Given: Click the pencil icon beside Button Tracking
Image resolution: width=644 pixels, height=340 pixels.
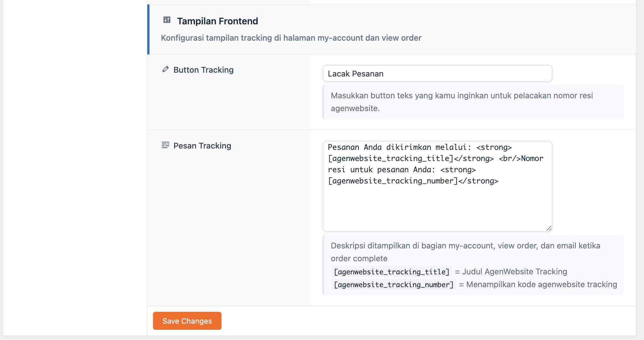Looking at the screenshot, I should [165, 69].
